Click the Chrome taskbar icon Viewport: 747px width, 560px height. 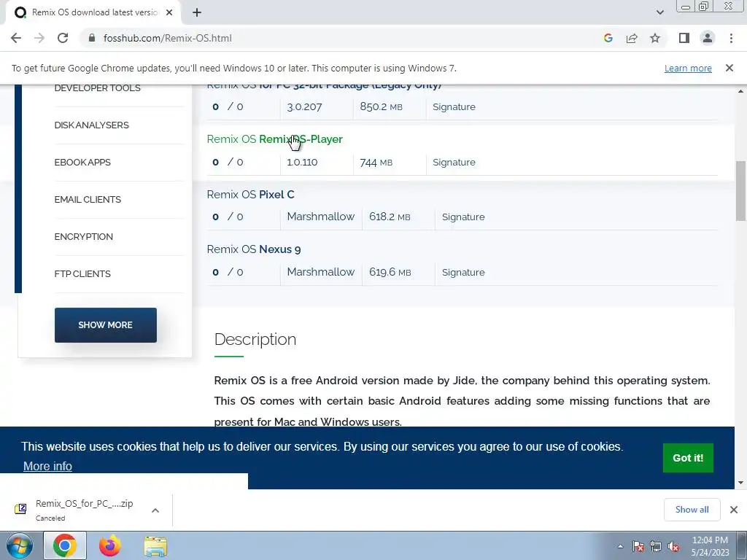pyautogui.click(x=65, y=545)
